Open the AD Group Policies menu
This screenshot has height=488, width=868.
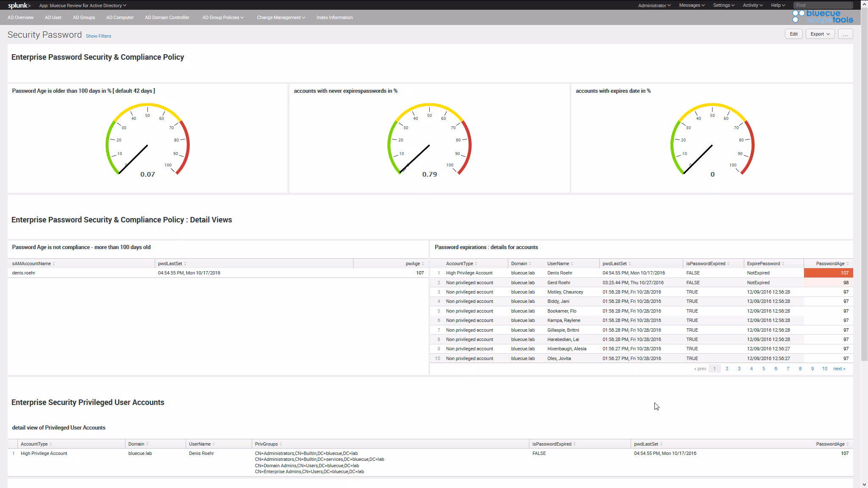pyautogui.click(x=223, y=17)
